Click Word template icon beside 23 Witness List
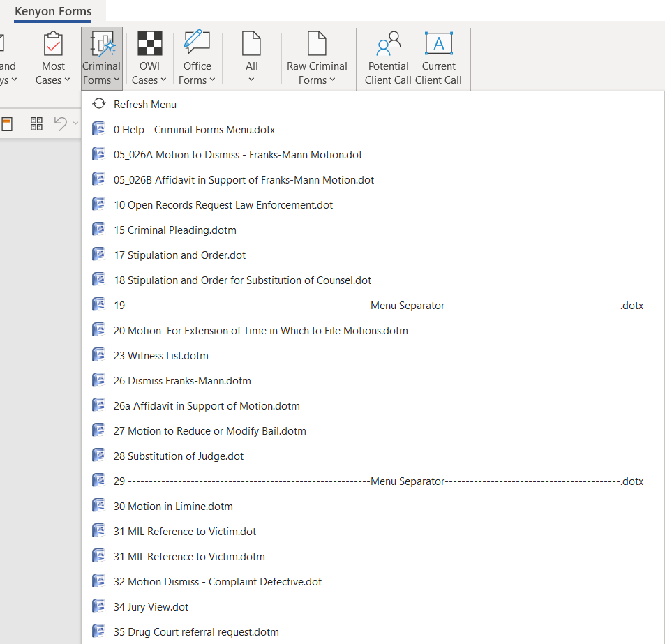Screen dimensions: 665x644 point(99,354)
